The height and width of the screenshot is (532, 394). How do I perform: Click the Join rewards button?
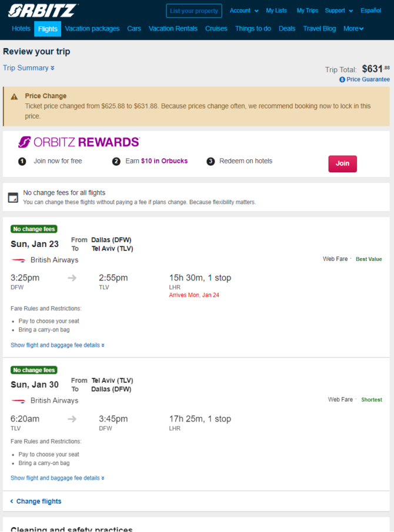tap(342, 163)
